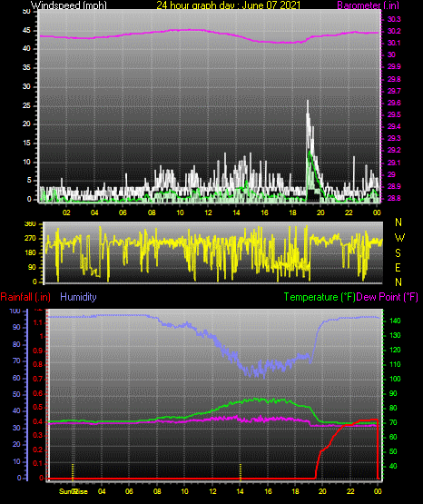Click the "W" wind direction compass letter

coord(399,238)
